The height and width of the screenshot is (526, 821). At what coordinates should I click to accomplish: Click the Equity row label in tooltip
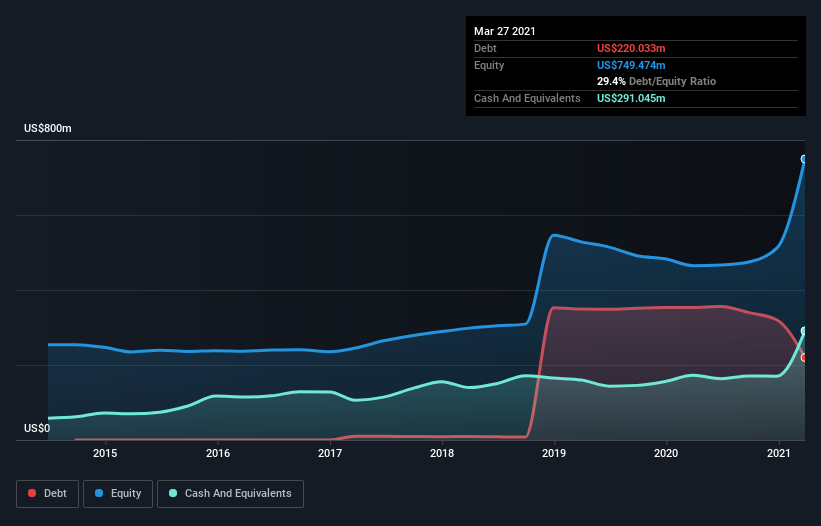pos(489,65)
